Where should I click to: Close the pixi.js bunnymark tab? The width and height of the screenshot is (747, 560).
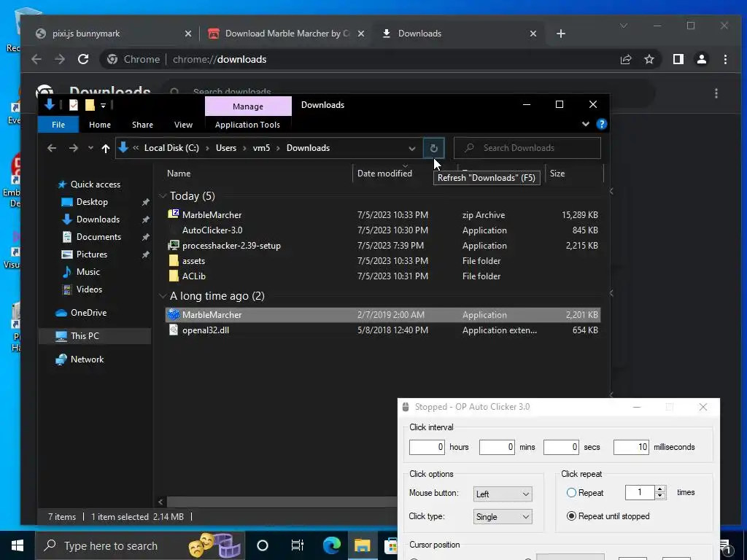pos(187,34)
